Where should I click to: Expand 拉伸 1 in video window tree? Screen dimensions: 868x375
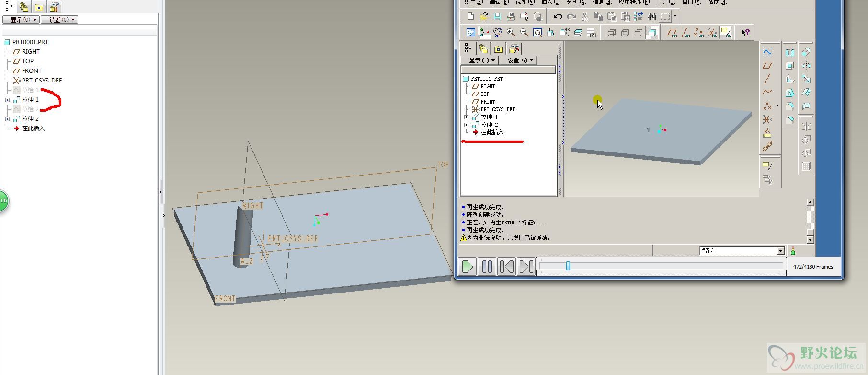[466, 117]
